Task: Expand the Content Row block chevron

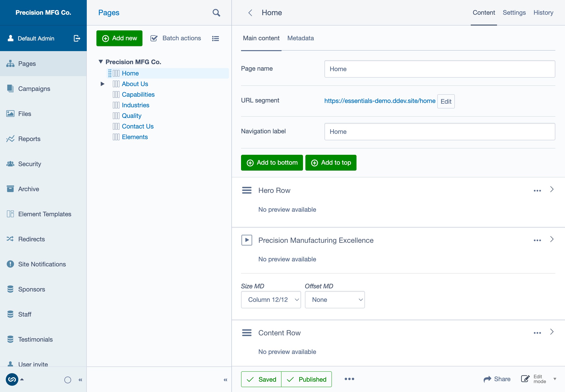Action: pos(552,332)
